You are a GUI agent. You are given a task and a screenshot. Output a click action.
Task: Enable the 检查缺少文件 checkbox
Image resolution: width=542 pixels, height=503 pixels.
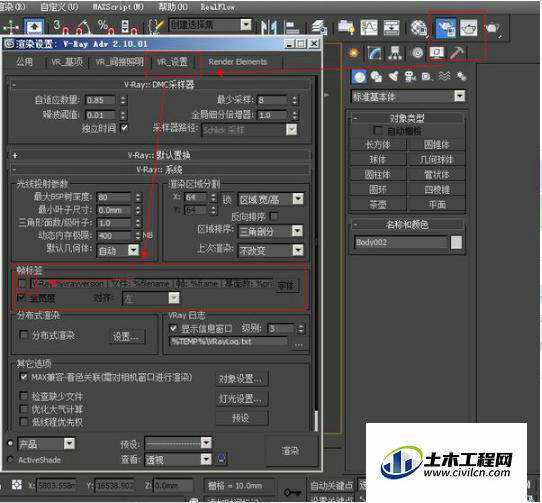point(24,396)
